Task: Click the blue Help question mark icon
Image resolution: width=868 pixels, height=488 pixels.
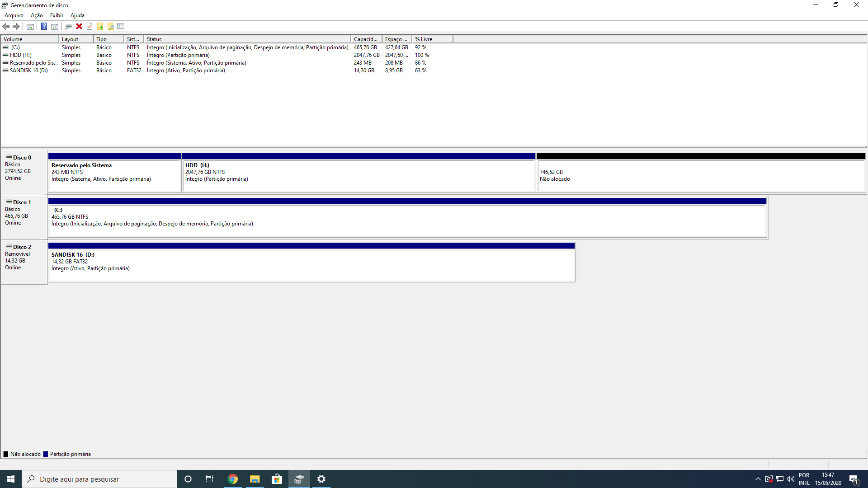Action: pyautogui.click(x=44, y=26)
